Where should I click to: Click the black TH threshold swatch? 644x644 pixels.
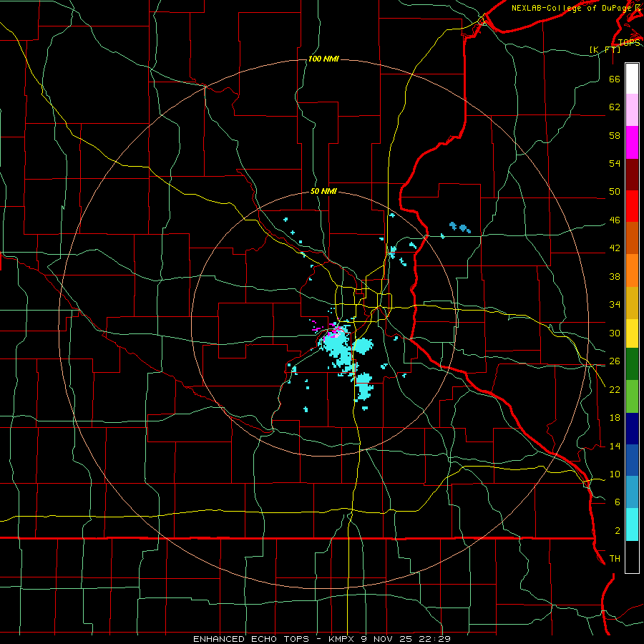(632, 557)
